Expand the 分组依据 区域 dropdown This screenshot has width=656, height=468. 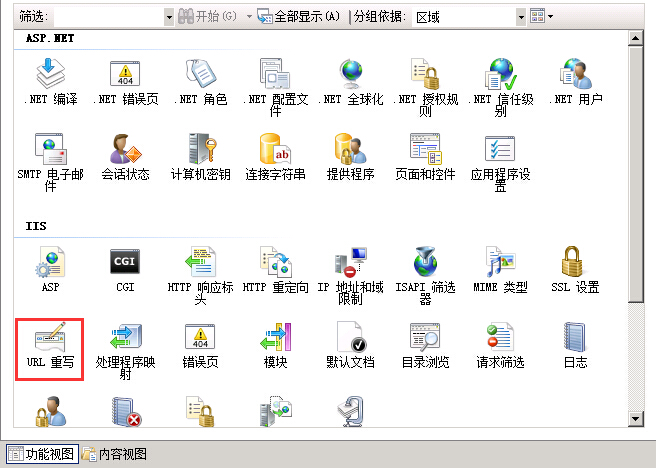coord(521,17)
